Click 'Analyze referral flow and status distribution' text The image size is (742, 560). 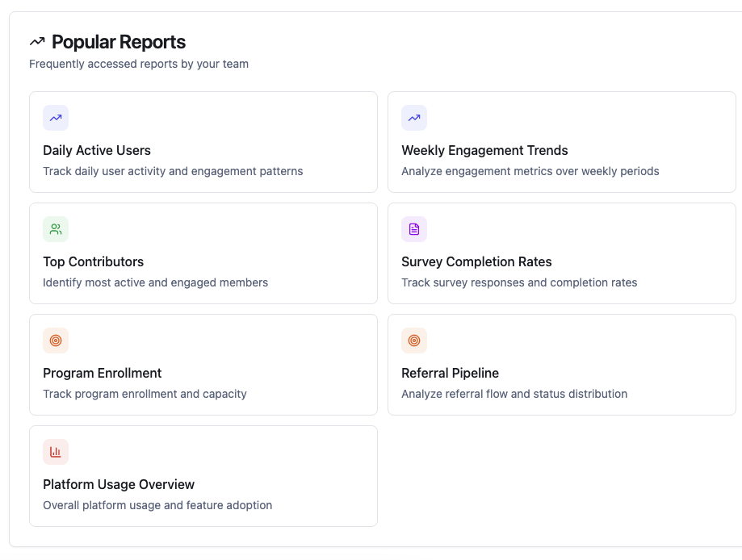[x=514, y=394]
